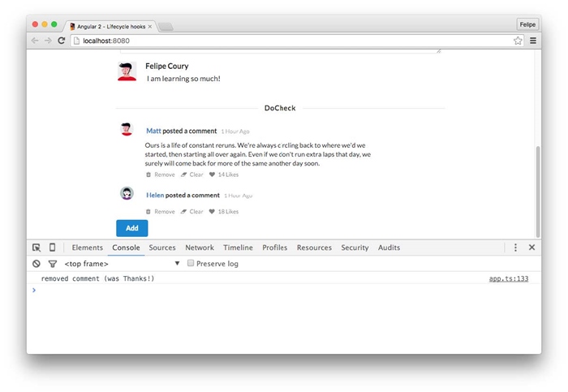Screen dimensions: 568x392
Task: Click the page vertical scrollbar thumb
Action: pos(536,191)
